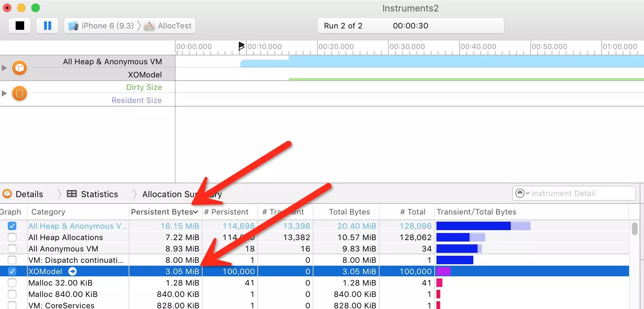Check graph for Malloc 840.00 KiB

(x=12, y=294)
